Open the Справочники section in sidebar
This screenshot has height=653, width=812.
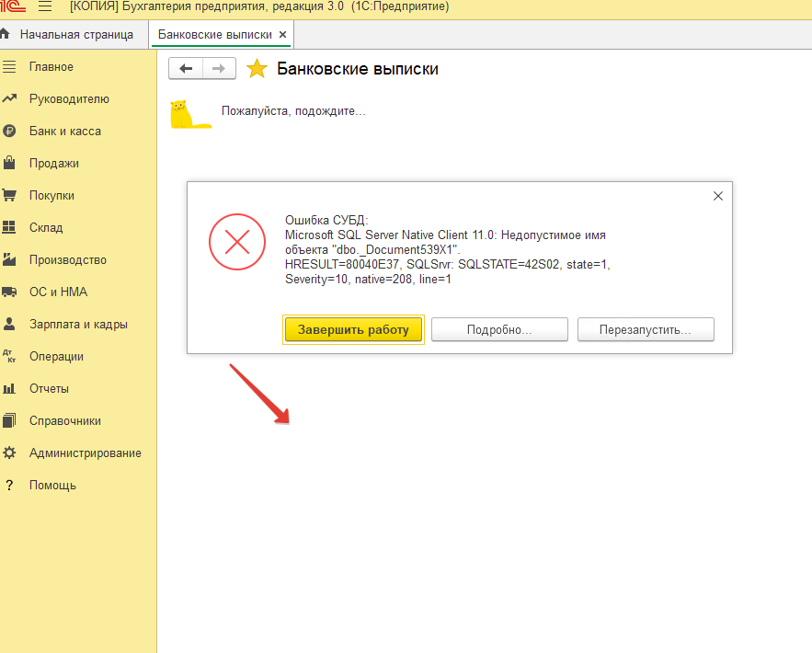click(64, 421)
